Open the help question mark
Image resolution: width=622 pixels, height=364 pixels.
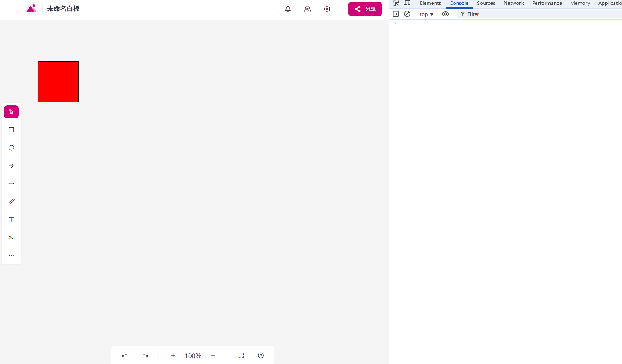(261, 355)
